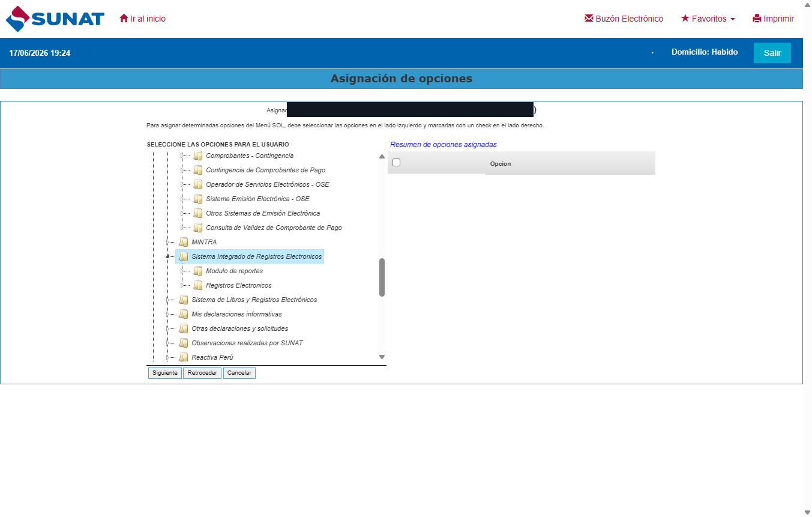This screenshot has height=517, width=812.
Task: Select the "Otras declaraciones y solicitudes" label
Action: click(240, 328)
